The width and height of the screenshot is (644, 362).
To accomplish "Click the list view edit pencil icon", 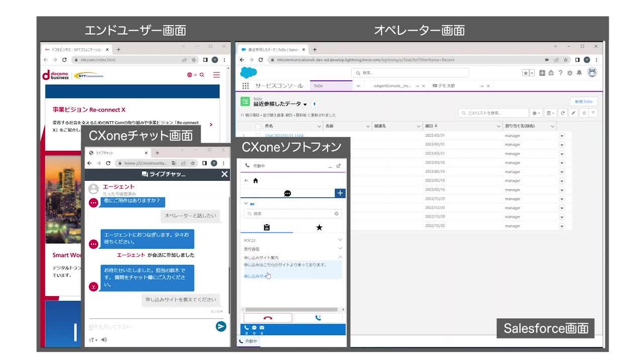I will click(x=573, y=113).
